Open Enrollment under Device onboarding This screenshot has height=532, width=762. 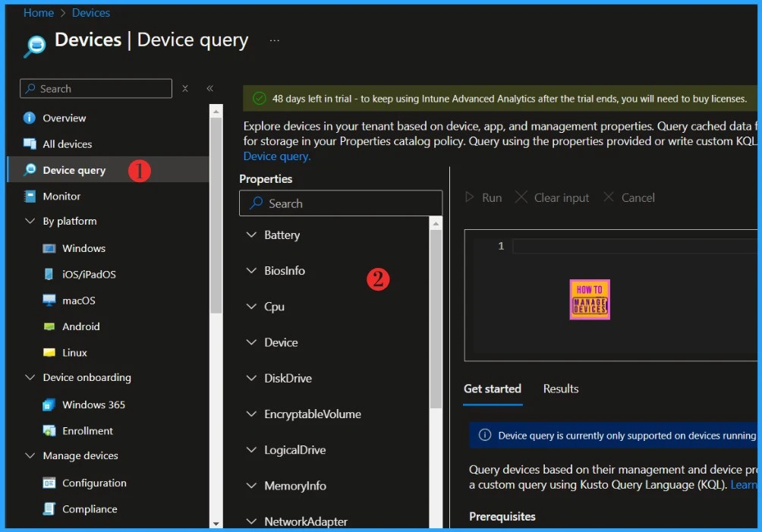(x=87, y=430)
